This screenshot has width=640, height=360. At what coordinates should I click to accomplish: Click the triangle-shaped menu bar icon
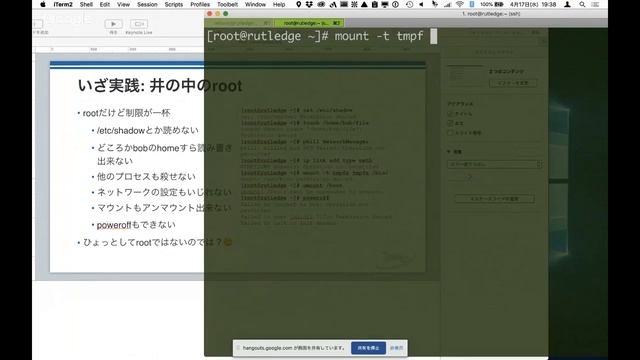tap(364, 4)
